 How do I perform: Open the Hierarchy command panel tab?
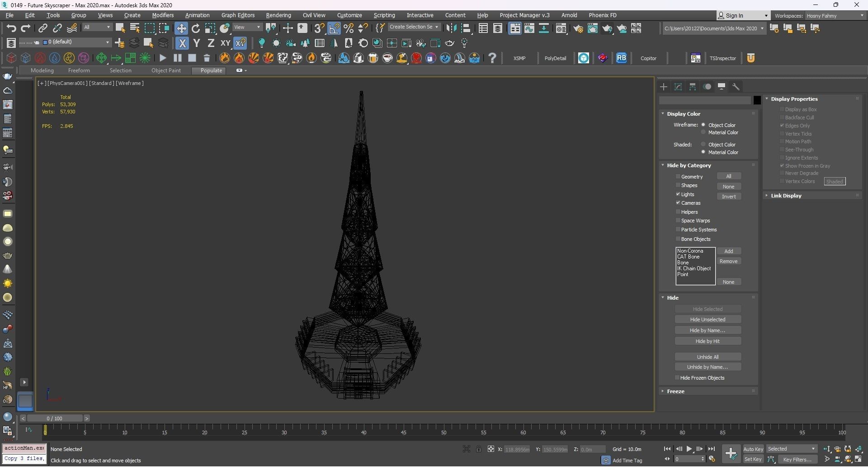(x=693, y=86)
